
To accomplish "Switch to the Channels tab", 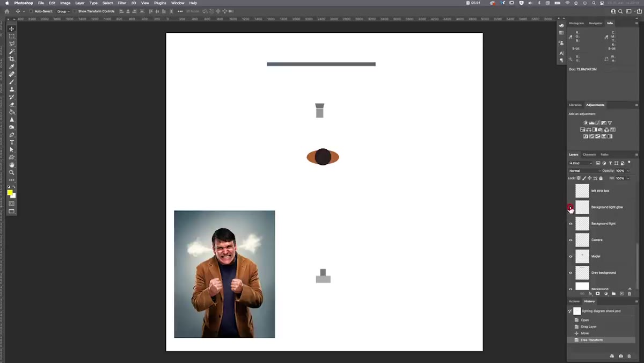I will (x=589, y=155).
